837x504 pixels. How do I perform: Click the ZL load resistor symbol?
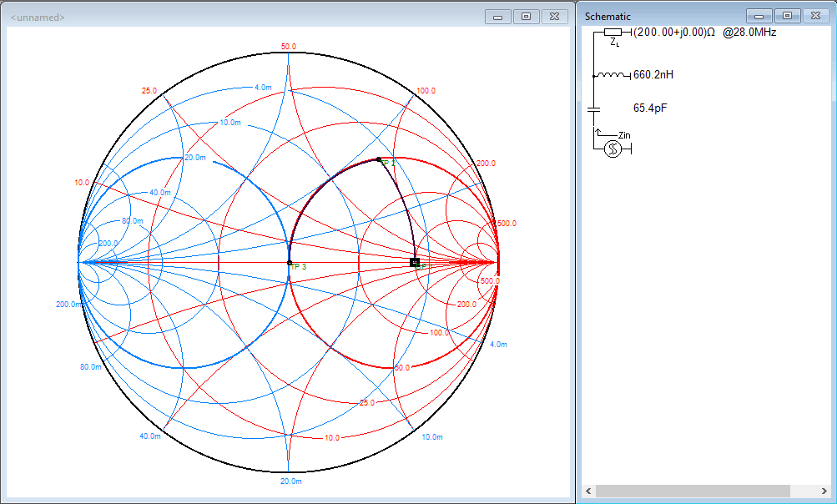click(x=613, y=32)
